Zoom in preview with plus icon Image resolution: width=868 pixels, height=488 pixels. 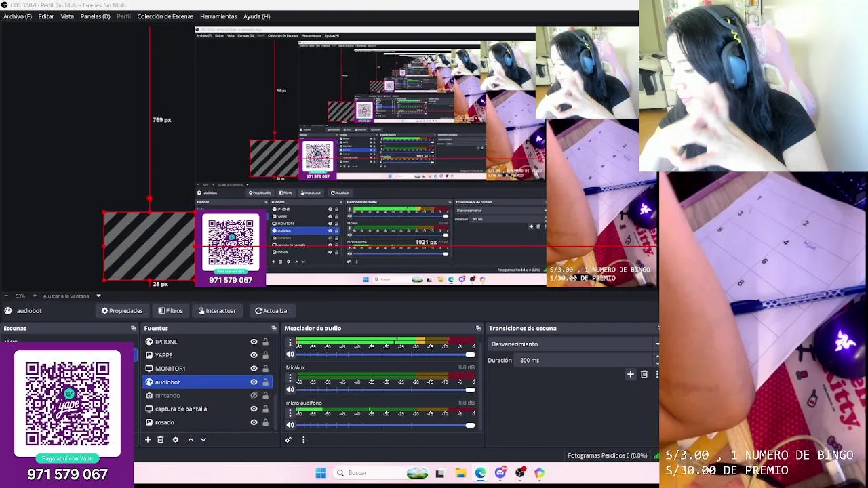click(36, 296)
